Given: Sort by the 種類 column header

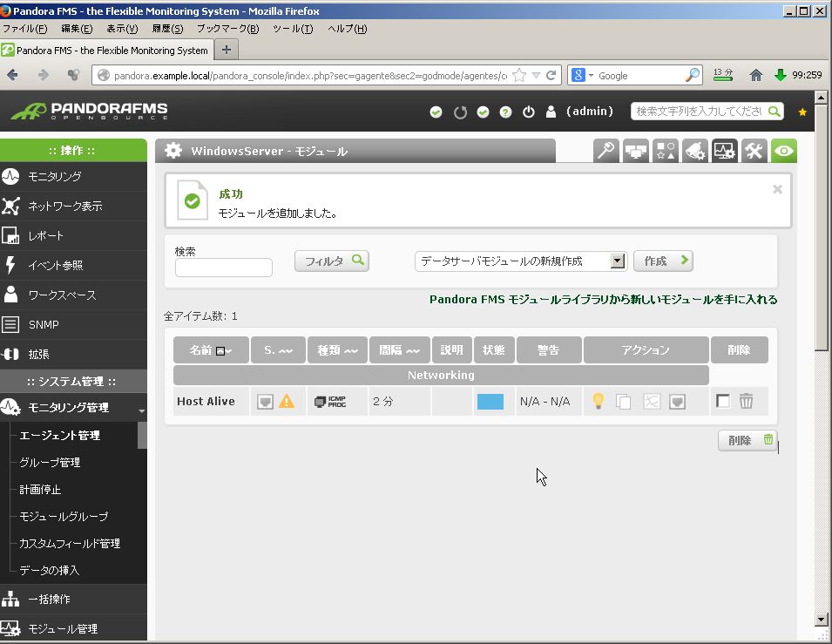Looking at the screenshot, I should [337, 349].
